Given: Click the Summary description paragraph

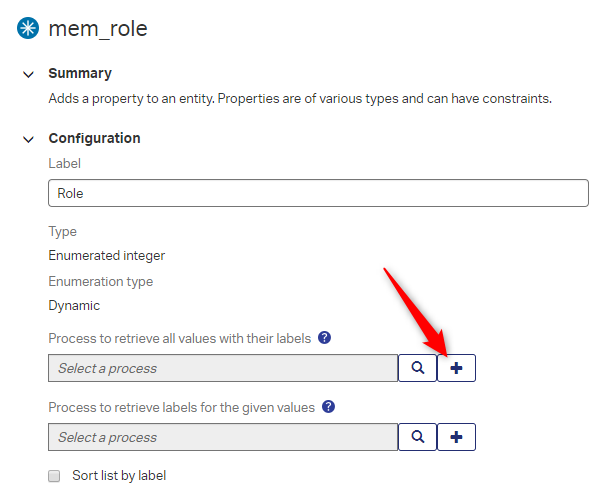Looking at the screenshot, I should pos(300,99).
